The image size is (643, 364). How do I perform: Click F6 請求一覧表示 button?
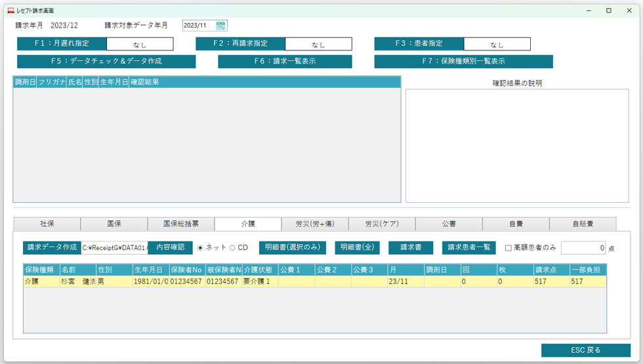click(x=285, y=62)
